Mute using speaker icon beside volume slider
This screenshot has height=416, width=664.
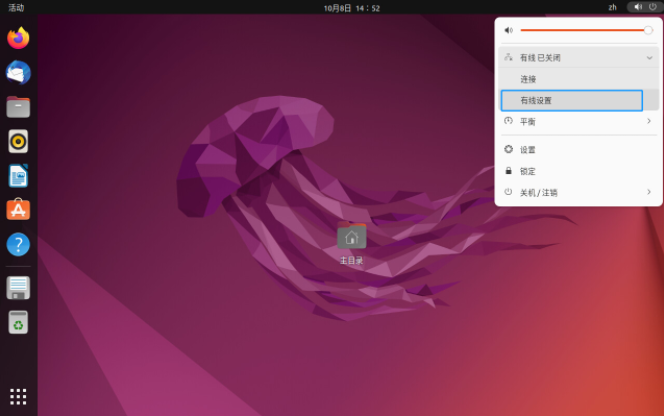(509, 30)
